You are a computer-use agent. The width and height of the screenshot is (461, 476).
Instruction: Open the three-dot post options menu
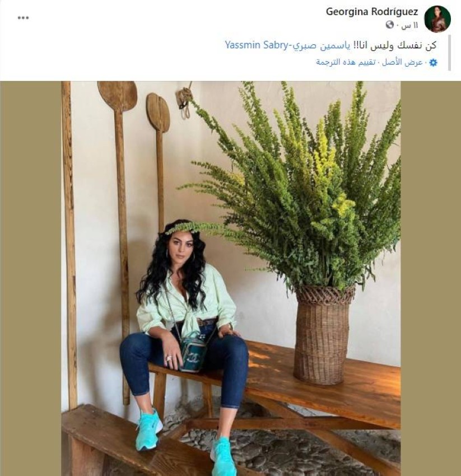coord(23,18)
